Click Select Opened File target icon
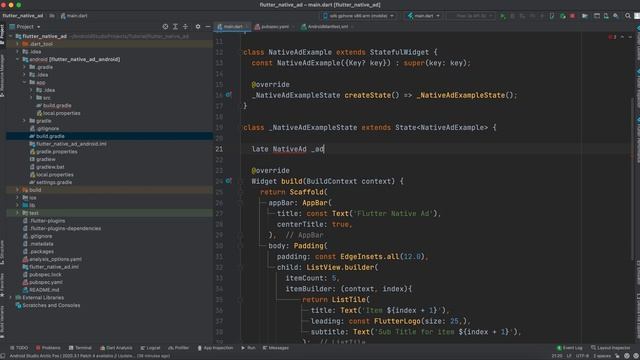This screenshot has height=360, width=640. (x=165, y=27)
